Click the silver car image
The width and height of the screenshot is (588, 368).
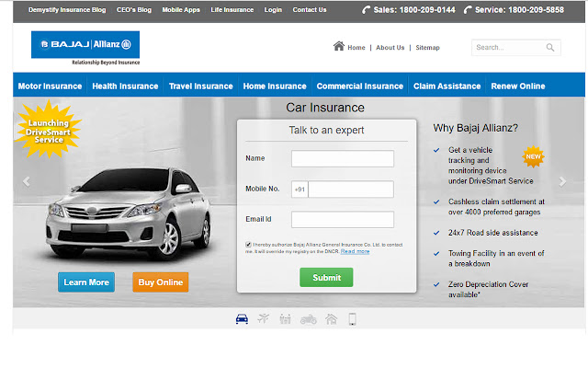129,213
